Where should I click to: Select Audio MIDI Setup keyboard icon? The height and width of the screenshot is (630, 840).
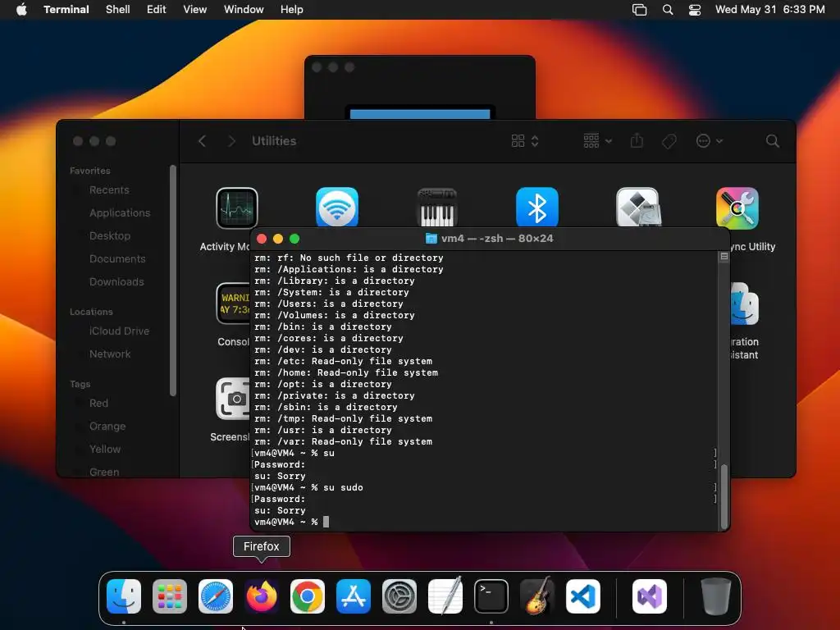coord(437,207)
